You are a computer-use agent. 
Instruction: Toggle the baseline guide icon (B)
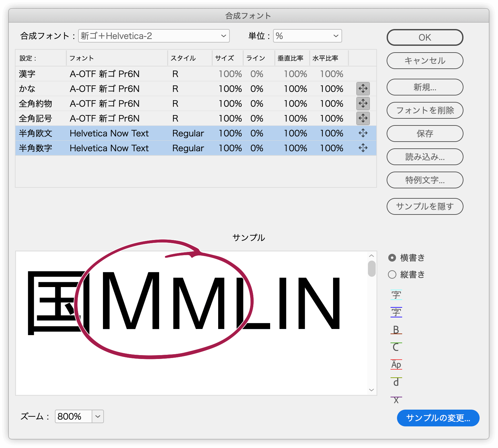coord(396,330)
